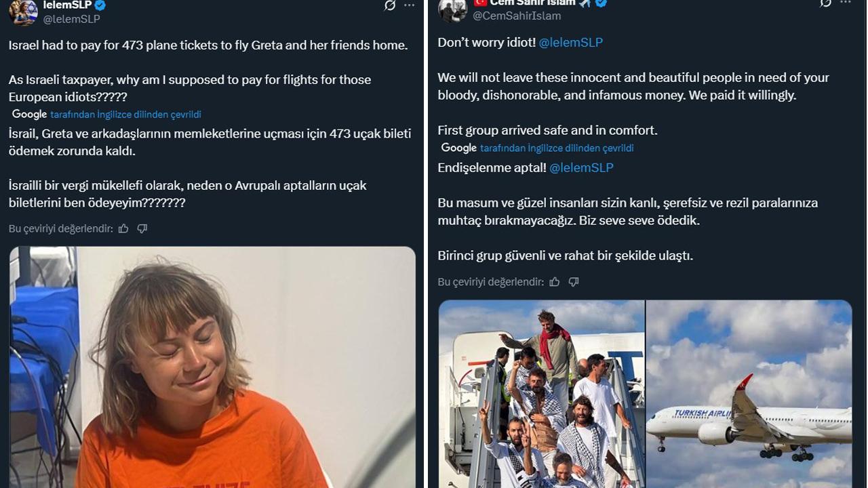Dislike the translation of lelemSLP's post
Image resolution: width=868 pixels, height=488 pixels.
pos(142,229)
